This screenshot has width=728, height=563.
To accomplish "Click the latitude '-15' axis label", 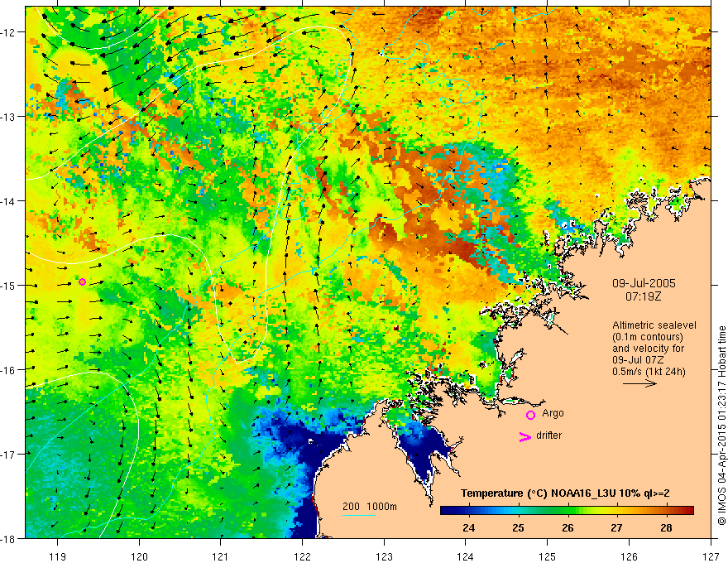I will [8, 285].
